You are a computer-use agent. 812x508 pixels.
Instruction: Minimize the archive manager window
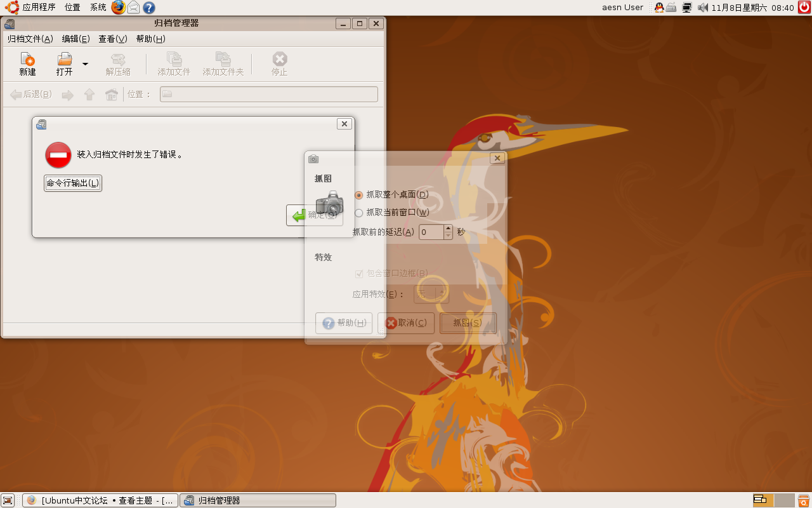(343, 23)
